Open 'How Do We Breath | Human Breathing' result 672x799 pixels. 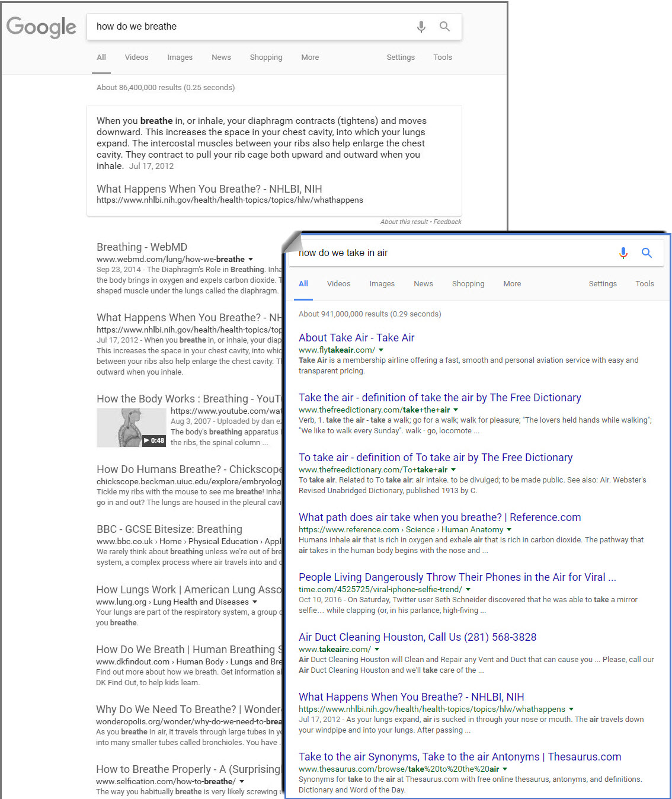coord(189,650)
